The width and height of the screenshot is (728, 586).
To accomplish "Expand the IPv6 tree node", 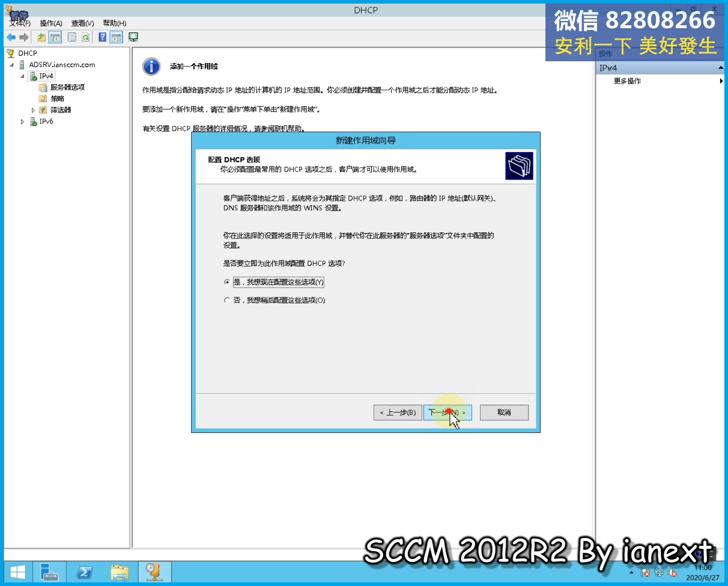I will (23, 122).
